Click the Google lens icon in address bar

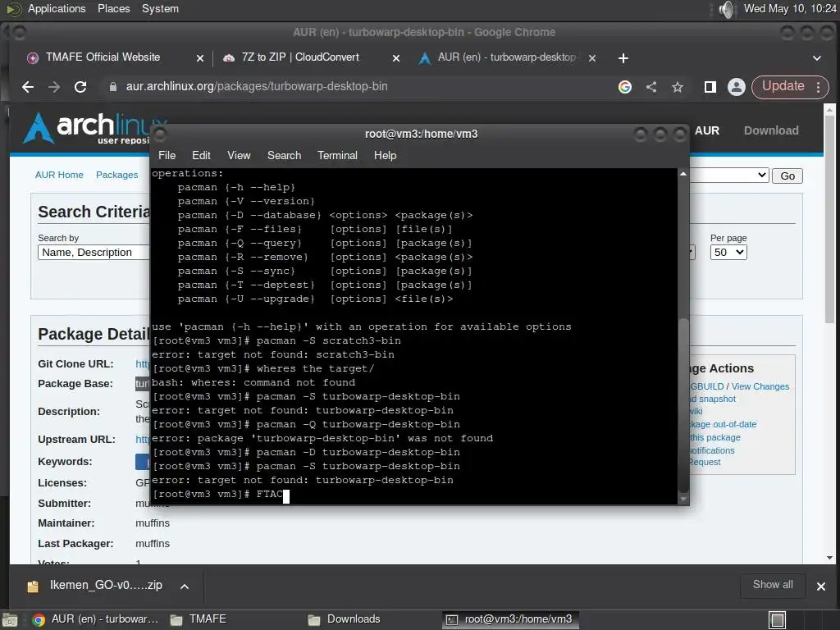(x=624, y=87)
